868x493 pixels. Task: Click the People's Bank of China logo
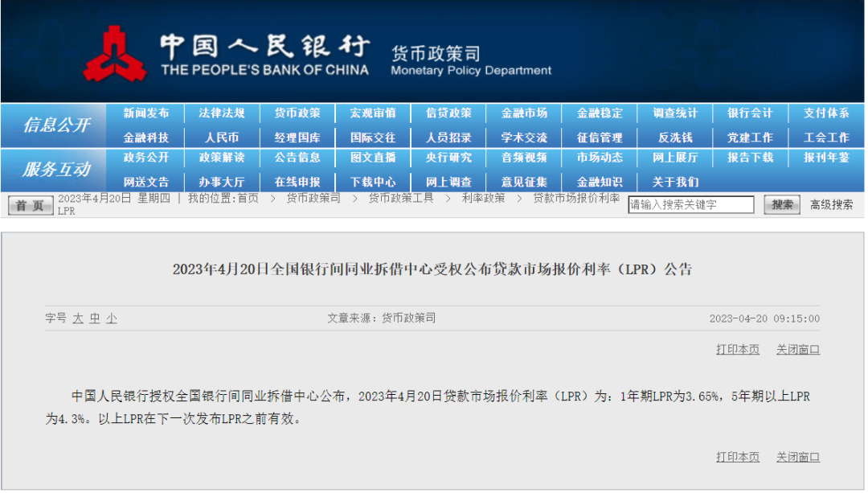[115, 54]
